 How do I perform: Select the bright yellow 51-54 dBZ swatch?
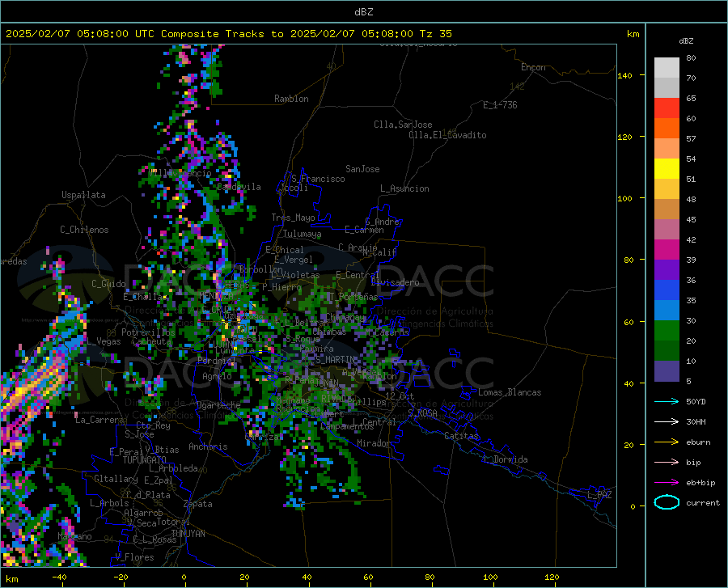[x=667, y=169]
